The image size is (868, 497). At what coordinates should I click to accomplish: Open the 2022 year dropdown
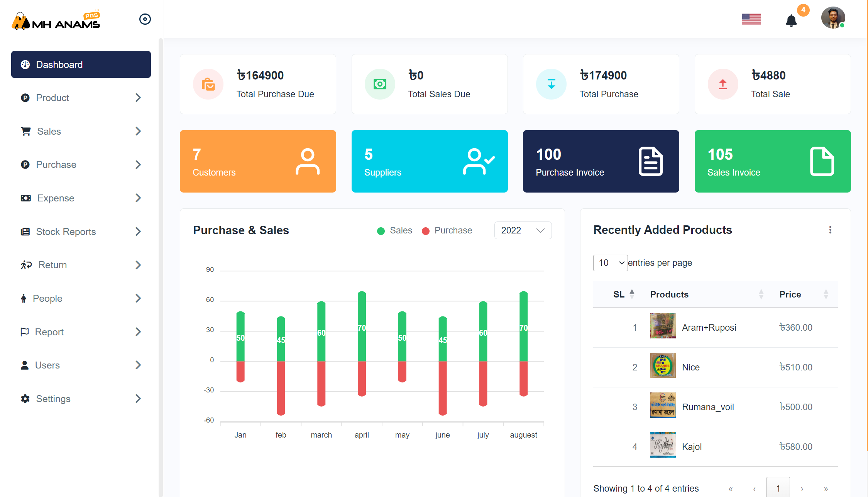point(523,230)
